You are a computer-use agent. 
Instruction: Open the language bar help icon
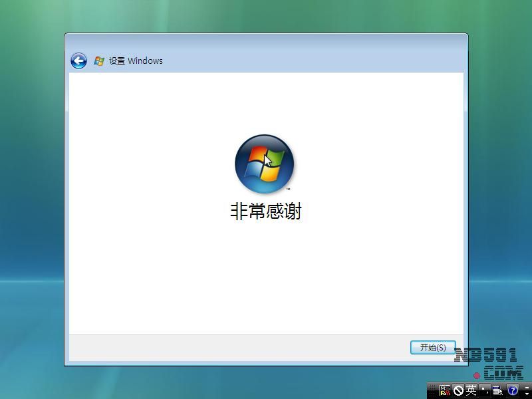[513, 390]
